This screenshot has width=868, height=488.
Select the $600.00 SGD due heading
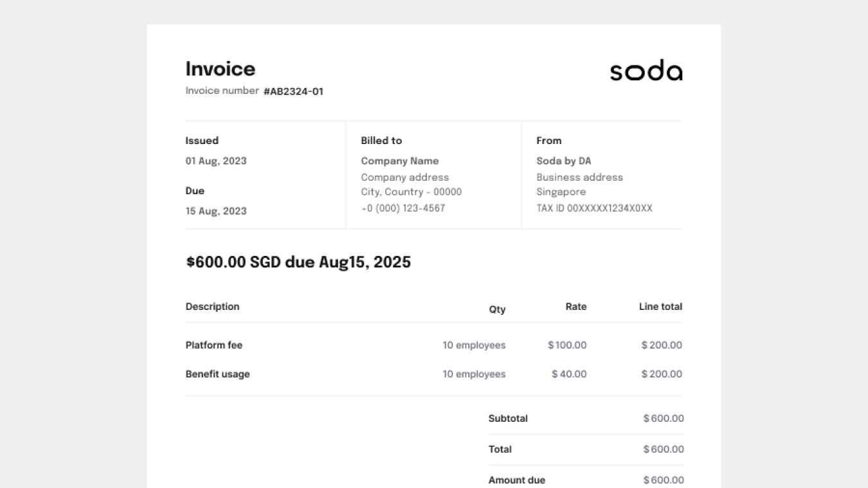coord(298,262)
